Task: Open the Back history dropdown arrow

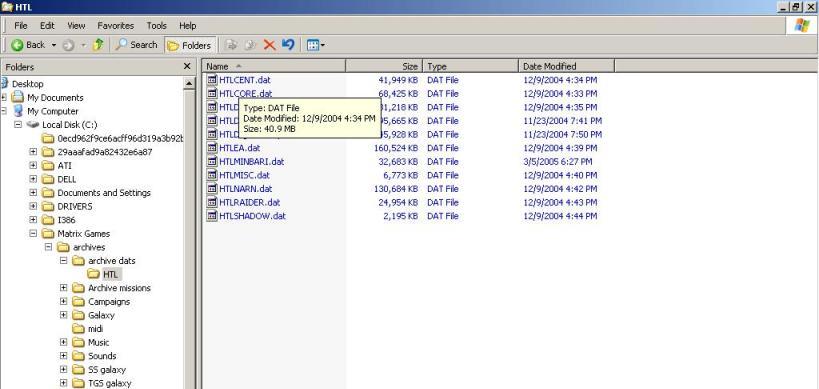Action: tap(53, 45)
